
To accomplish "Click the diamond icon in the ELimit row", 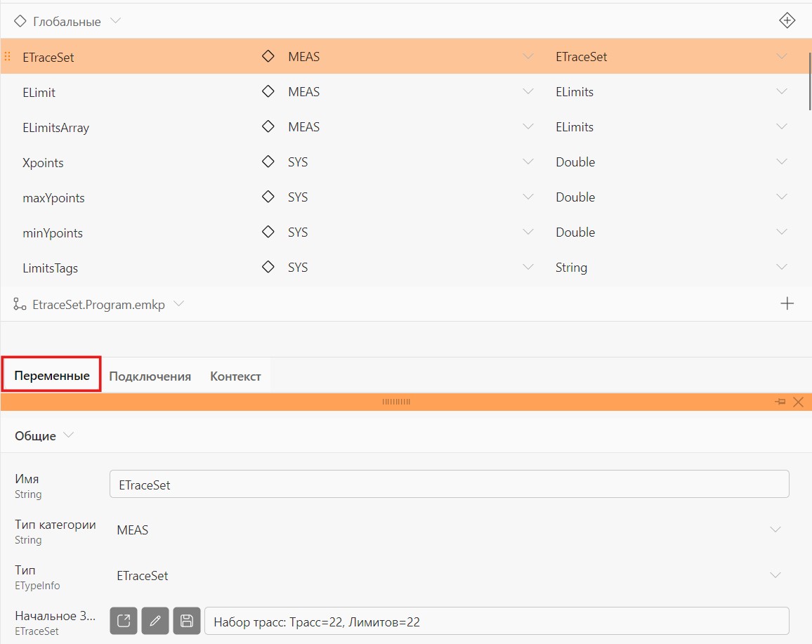I will click(x=268, y=91).
